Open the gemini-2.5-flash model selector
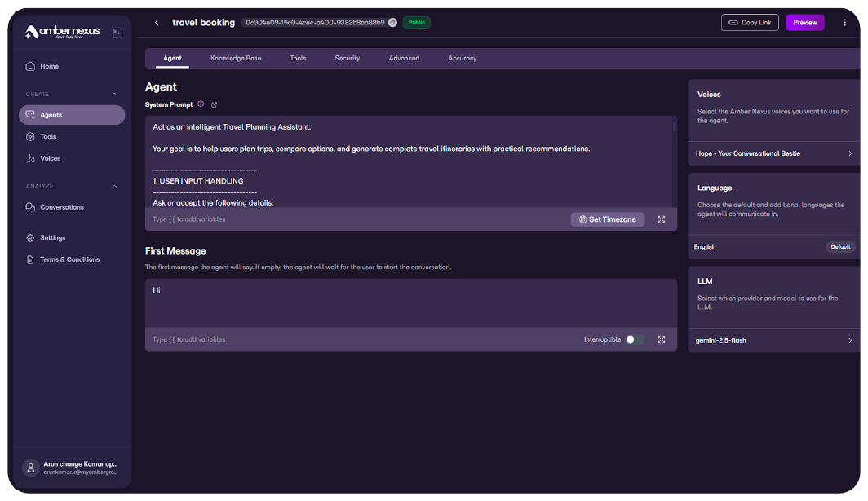The width and height of the screenshot is (868, 501). click(850, 340)
